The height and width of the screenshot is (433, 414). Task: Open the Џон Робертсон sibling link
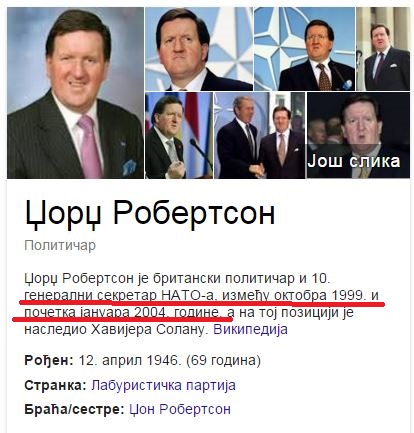click(180, 409)
